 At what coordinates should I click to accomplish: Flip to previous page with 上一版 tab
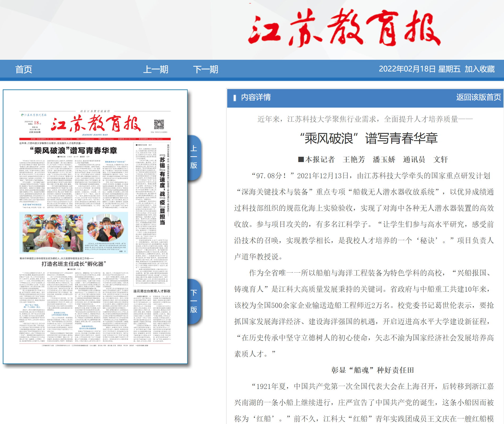point(194,157)
